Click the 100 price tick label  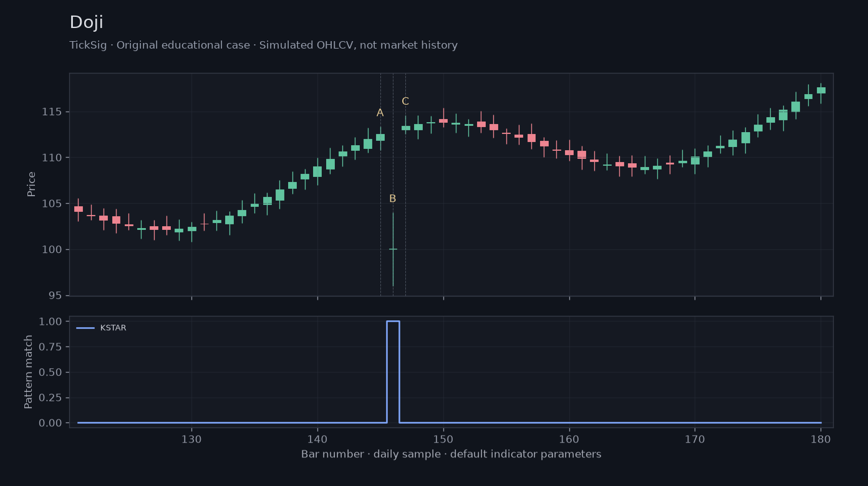tap(51, 250)
